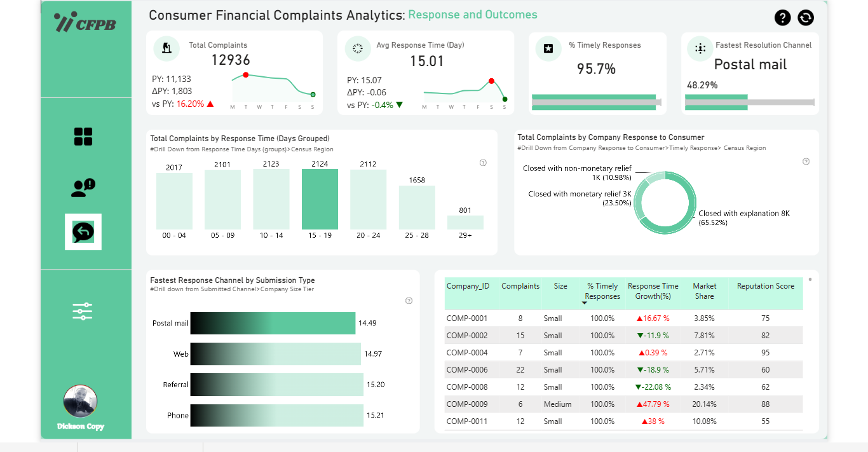Viewport: 868px width, 452px height.
Task: Click the refresh icon in the header
Action: [806, 18]
